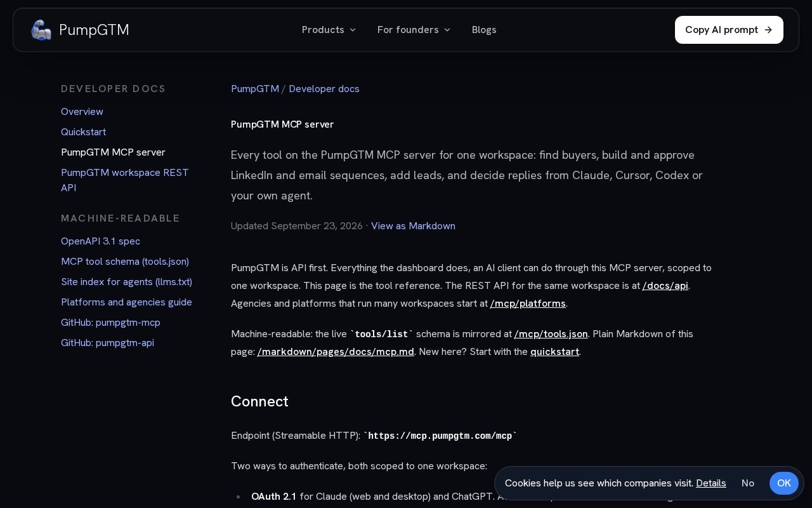Open the Platforms and agencies guide
The height and width of the screenshot is (508, 812).
tap(126, 302)
